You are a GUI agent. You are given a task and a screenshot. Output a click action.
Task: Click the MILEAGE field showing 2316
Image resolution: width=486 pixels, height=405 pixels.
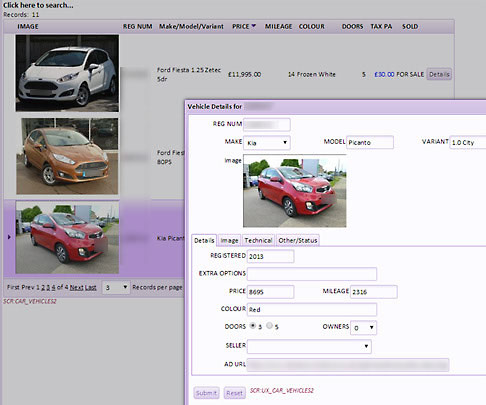(x=374, y=292)
